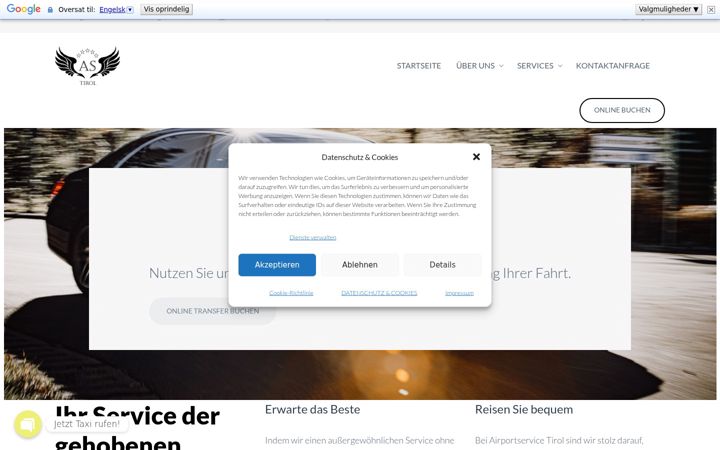Screen dimensions: 720x450
Task: Open the Services menu item
Action: 535,66
